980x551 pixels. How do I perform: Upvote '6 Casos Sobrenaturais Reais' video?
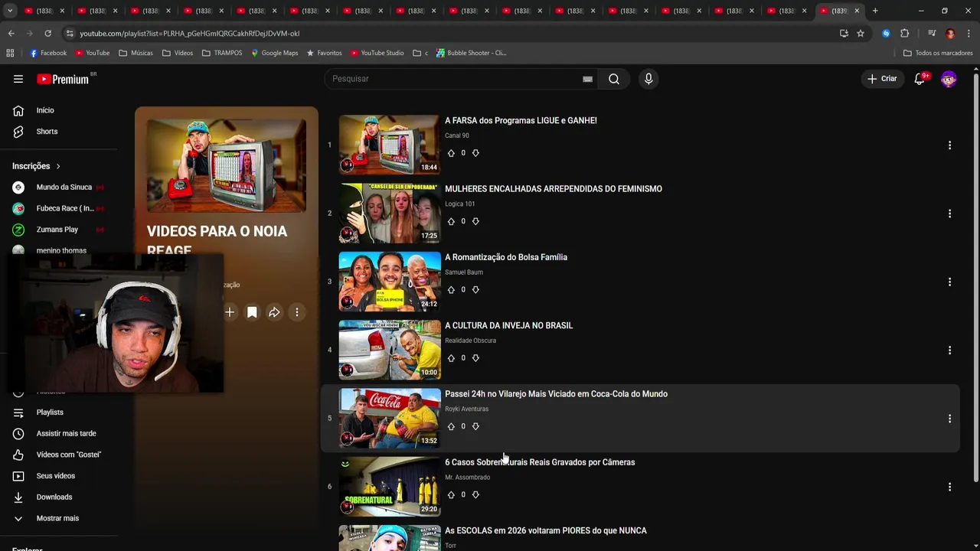point(451,495)
